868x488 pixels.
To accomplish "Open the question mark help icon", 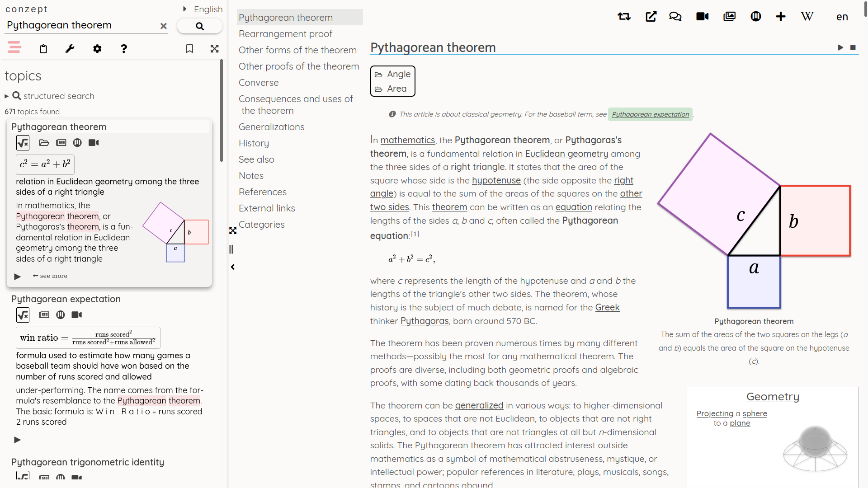I will (x=124, y=49).
